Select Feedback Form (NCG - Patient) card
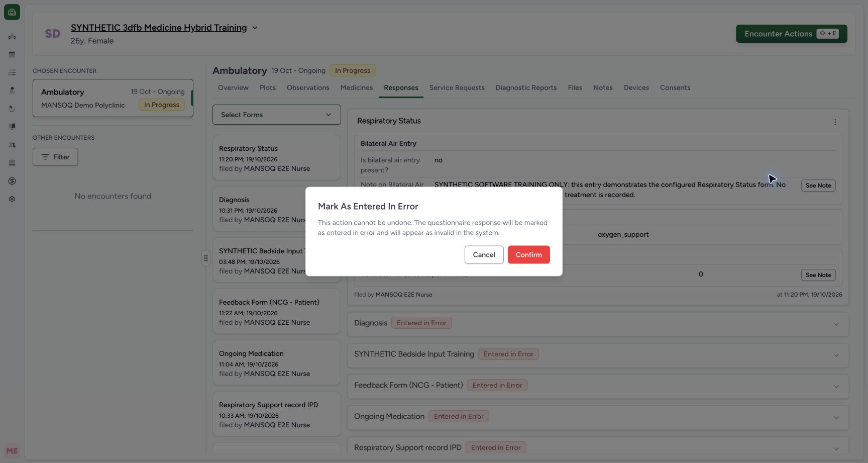 (276, 312)
